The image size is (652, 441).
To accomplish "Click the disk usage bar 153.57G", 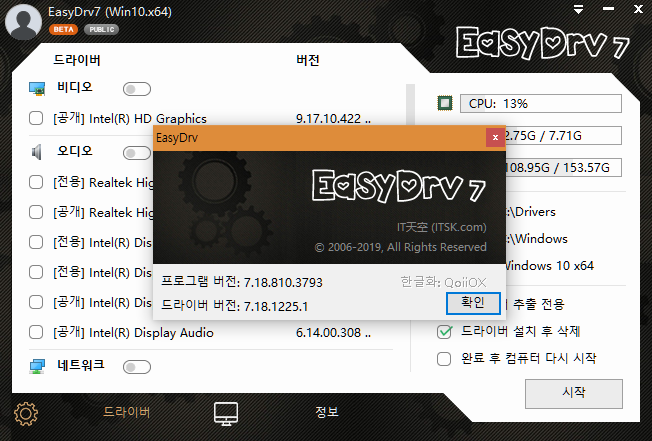I will pos(563,168).
